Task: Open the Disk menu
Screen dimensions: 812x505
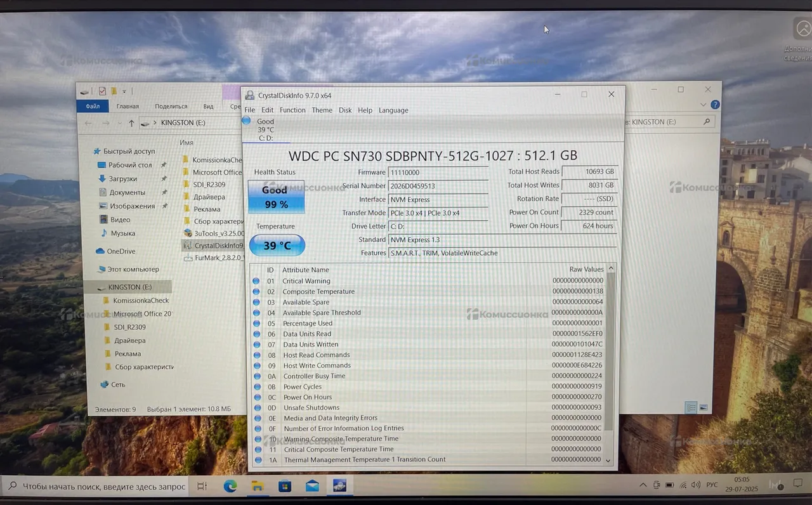Action: click(x=345, y=110)
